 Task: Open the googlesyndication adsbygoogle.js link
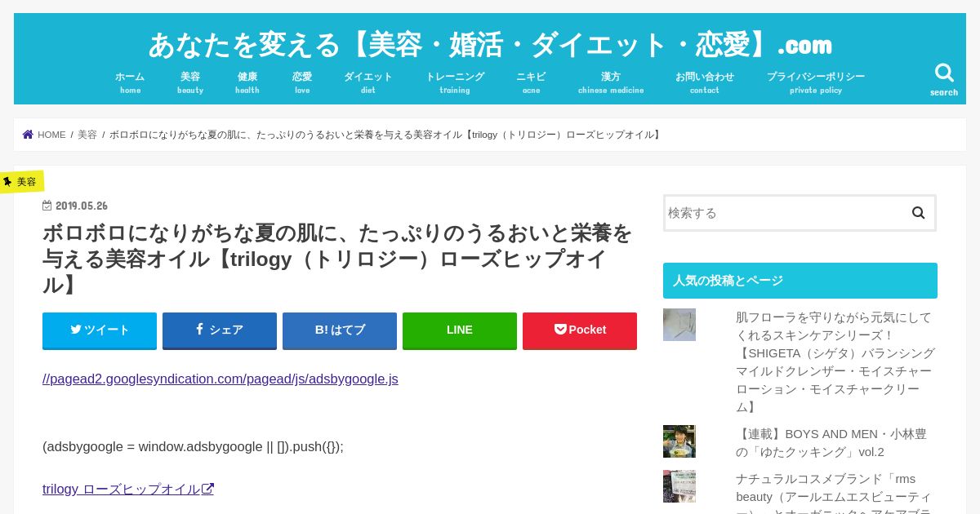220,379
